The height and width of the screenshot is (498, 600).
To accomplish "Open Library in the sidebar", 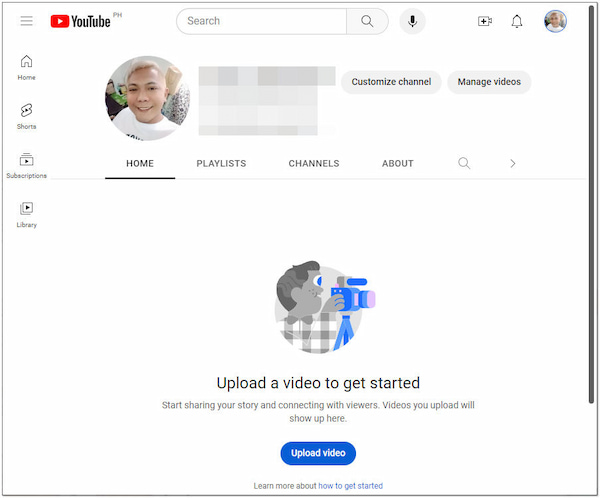I will click(26, 215).
